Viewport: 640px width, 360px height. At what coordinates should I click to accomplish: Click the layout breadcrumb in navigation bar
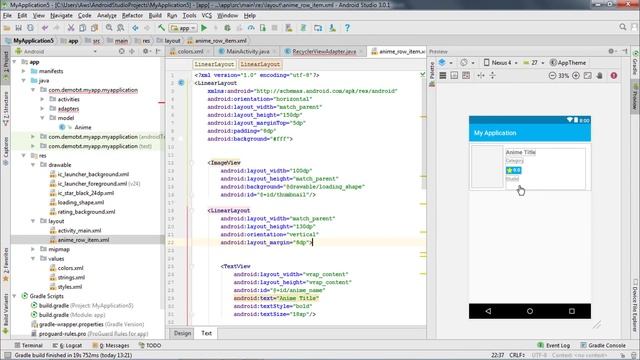(169, 41)
